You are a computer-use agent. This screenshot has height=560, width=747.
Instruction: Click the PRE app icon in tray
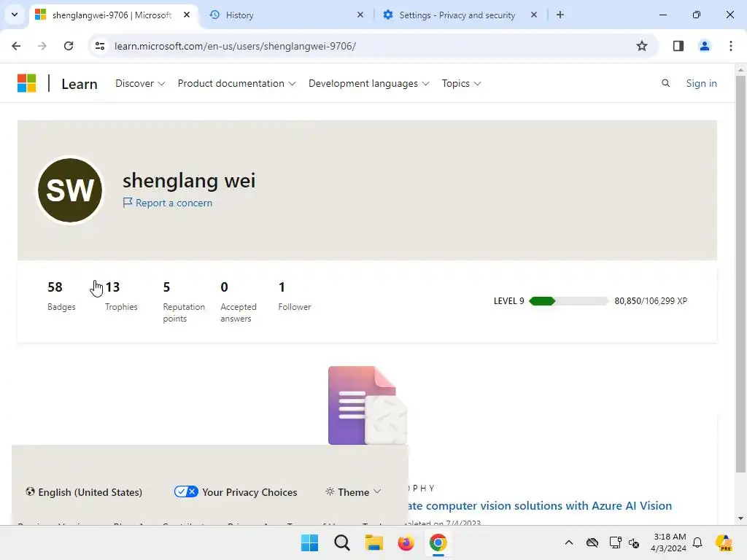pyautogui.click(x=724, y=542)
